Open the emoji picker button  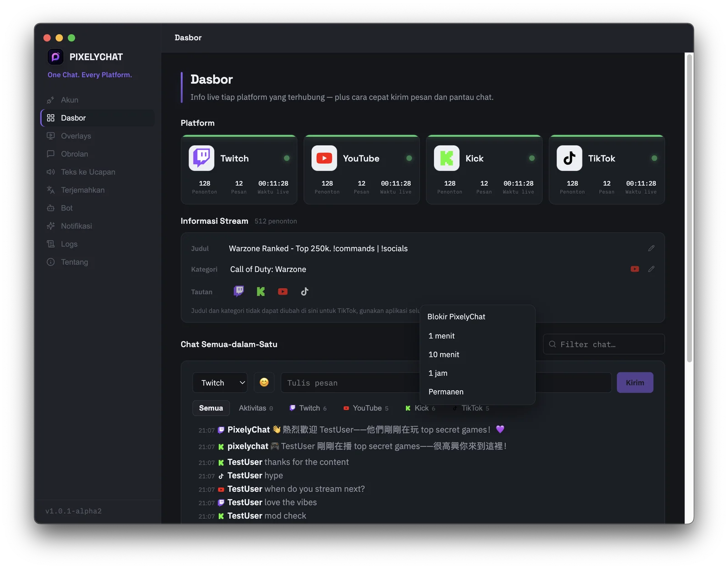tap(264, 383)
